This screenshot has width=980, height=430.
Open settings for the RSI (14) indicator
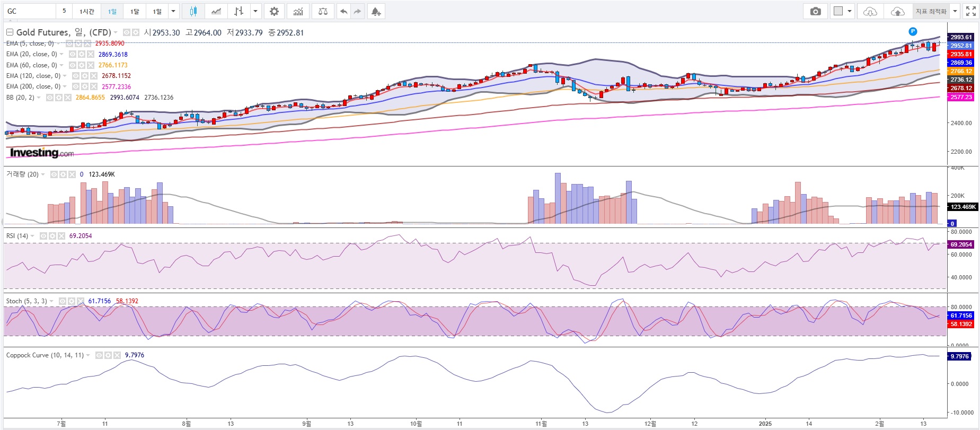[x=52, y=236]
